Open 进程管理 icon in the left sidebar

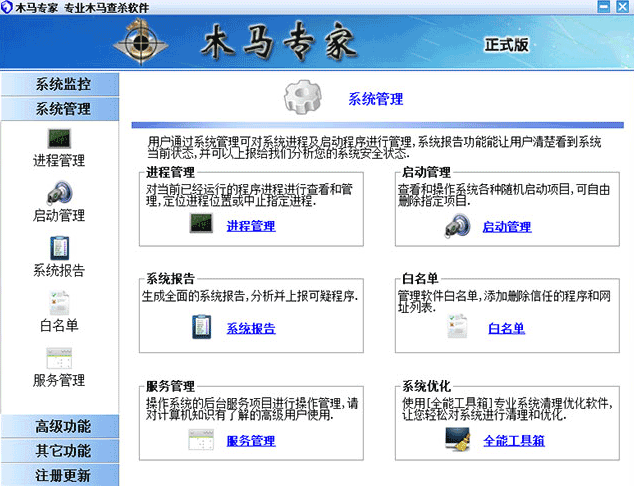pos(59,138)
